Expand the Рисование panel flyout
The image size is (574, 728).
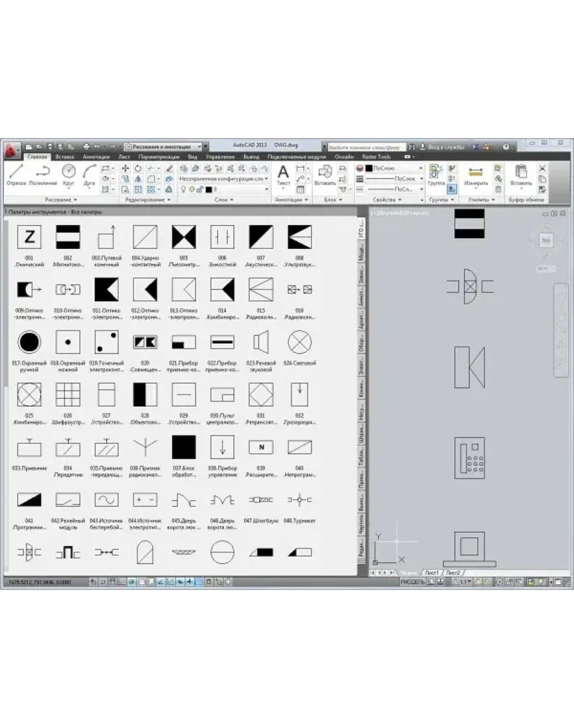click(x=58, y=200)
